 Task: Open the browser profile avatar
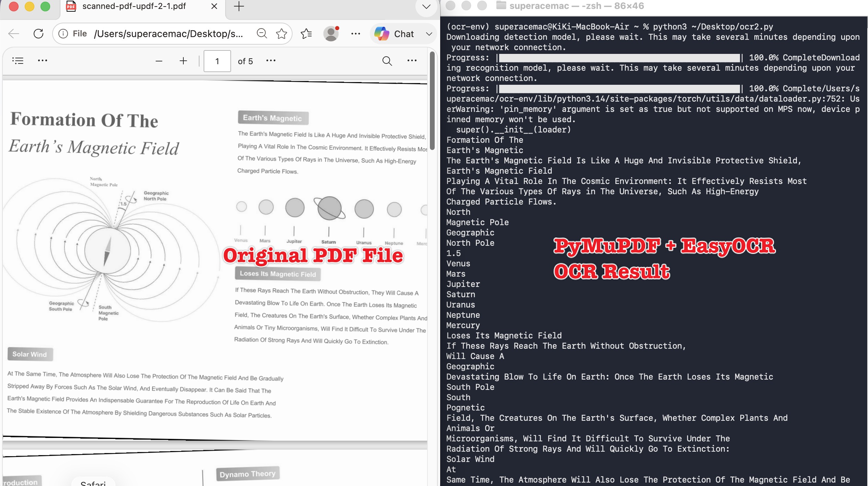(x=331, y=34)
